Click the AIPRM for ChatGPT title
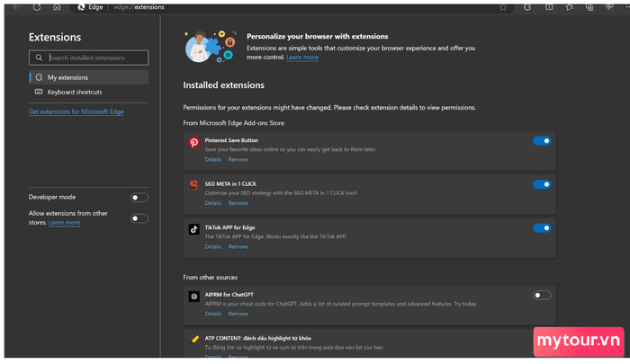The height and width of the screenshot is (364, 630). 229,295
